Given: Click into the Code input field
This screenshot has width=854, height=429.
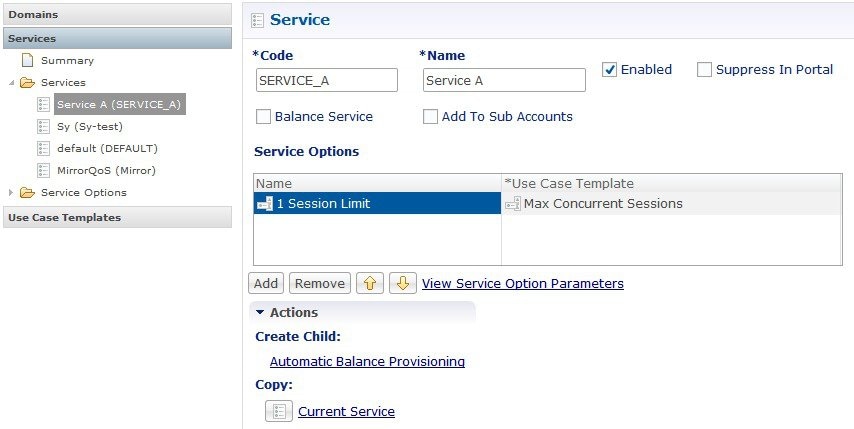Looking at the screenshot, I should pos(327,80).
